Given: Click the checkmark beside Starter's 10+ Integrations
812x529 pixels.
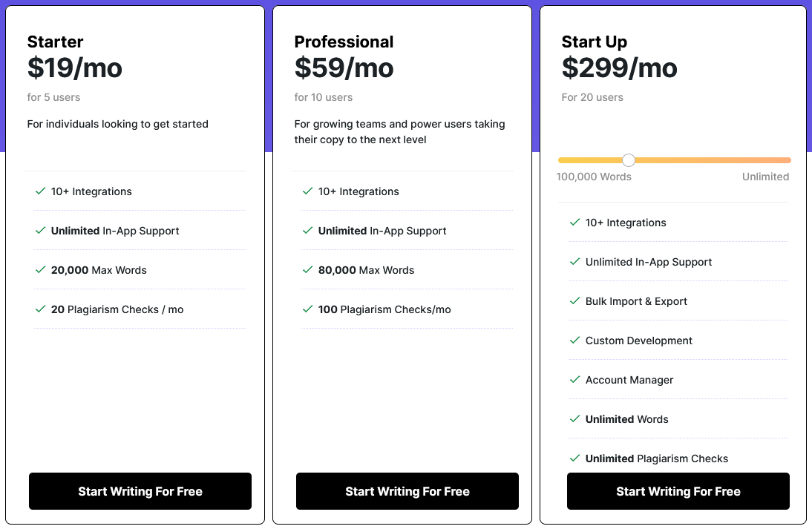Looking at the screenshot, I should click(x=41, y=191).
